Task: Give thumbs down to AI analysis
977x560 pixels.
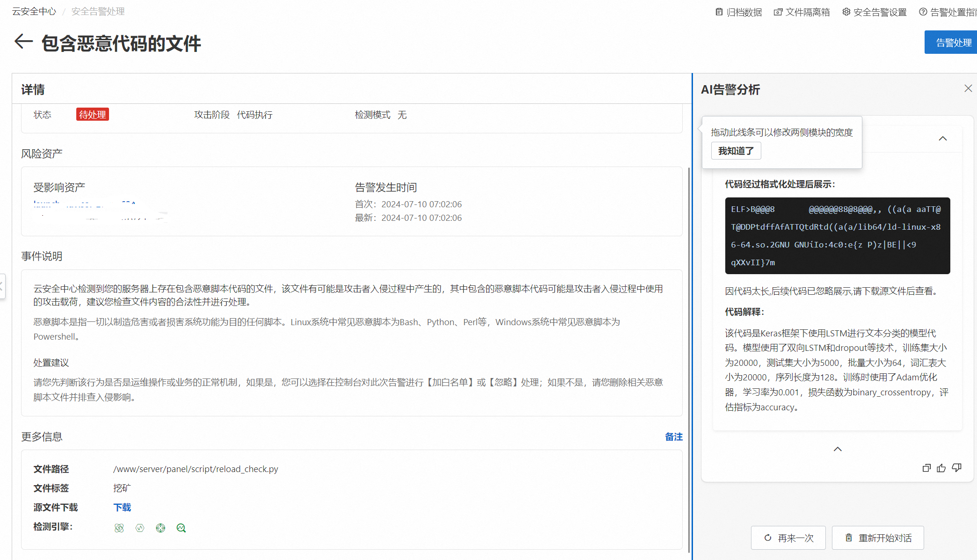Action: click(957, 468)
